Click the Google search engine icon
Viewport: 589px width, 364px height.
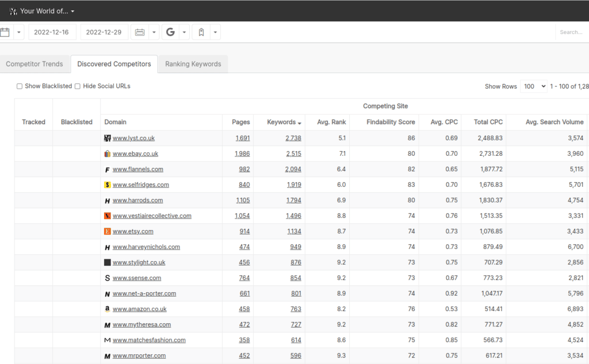(x=170, y=32)
